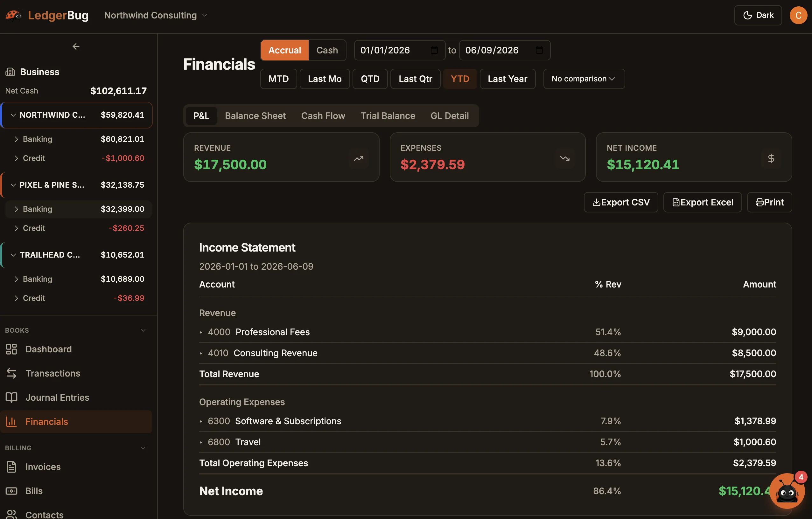Switch to Cash basis
Image resolution: width=812 pixels, height=519 pixels.
(x=327, y=50)
